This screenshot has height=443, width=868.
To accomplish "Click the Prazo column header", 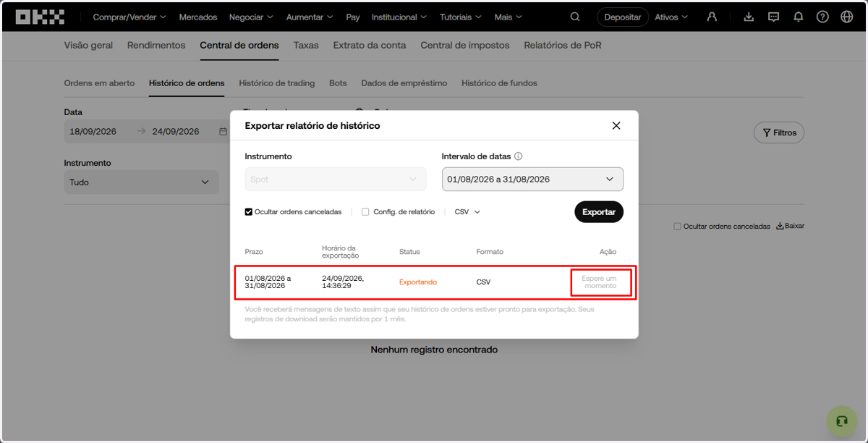I will pyautogui.click(x=254, y=252).
